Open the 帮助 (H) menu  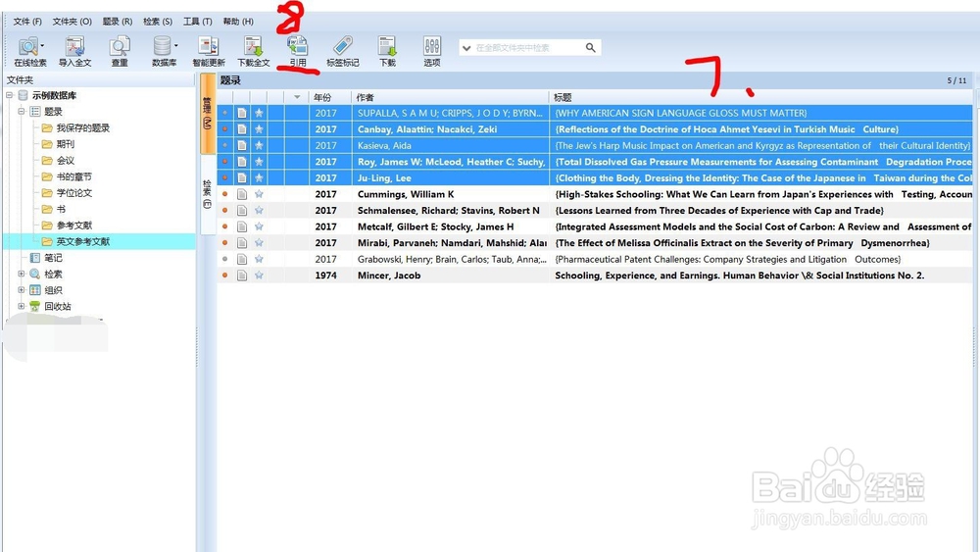tap(238, 22)
